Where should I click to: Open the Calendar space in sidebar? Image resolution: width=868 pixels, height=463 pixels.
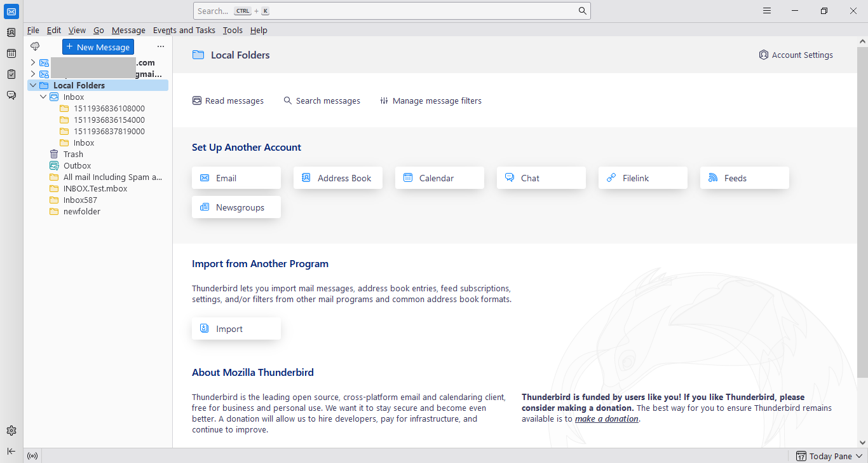11,53
